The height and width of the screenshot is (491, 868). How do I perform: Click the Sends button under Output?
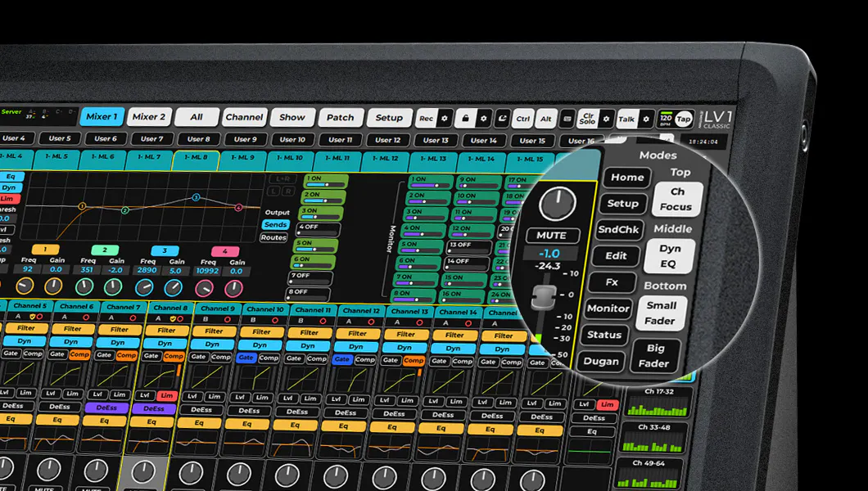275,224
